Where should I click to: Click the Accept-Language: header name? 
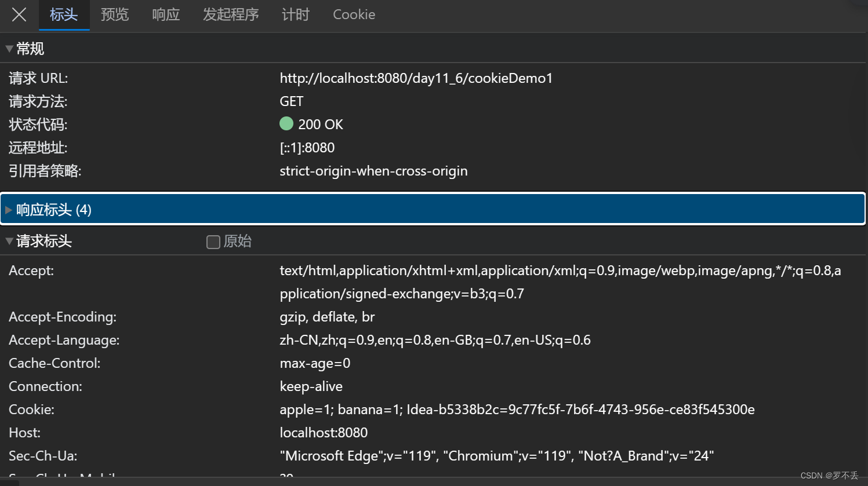coord(64,340)
